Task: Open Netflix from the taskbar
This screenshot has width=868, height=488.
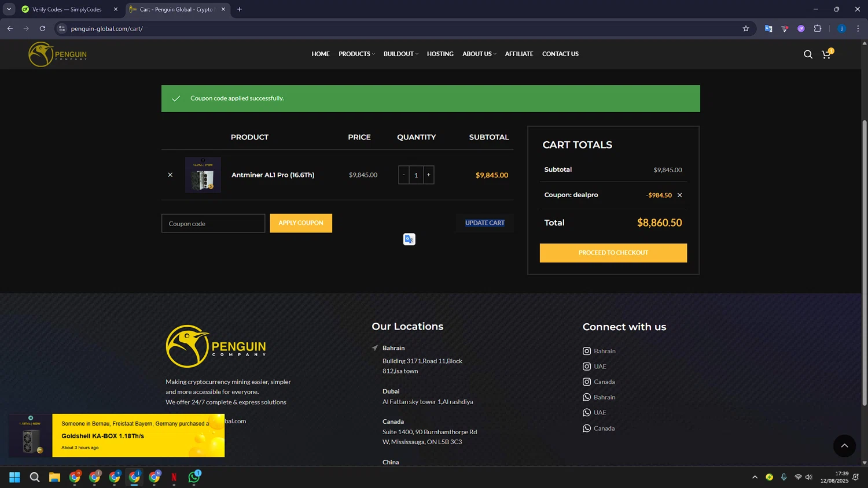Action: pyautogui.click(x=174, y=477)
